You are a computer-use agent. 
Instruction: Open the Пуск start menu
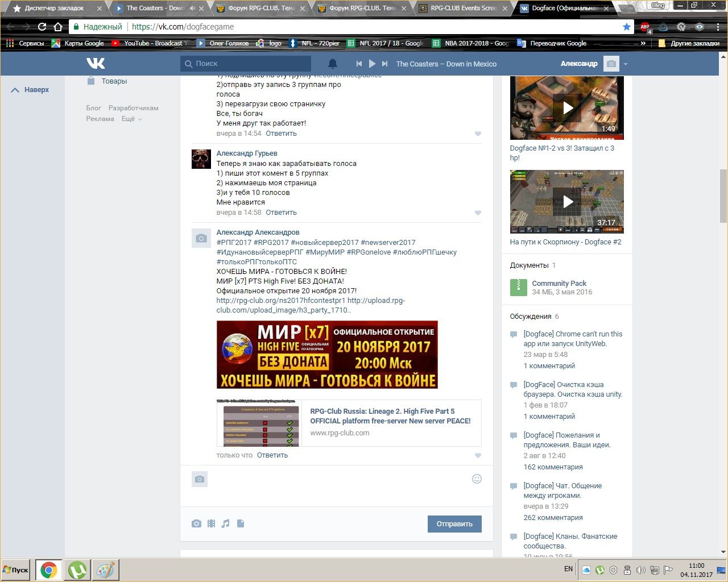tap(16, 570)
